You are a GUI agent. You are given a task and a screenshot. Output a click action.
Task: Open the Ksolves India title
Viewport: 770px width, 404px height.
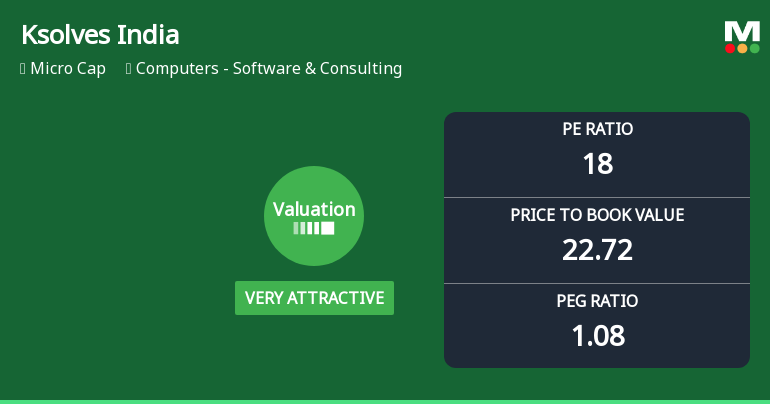(x=100, y=35)
